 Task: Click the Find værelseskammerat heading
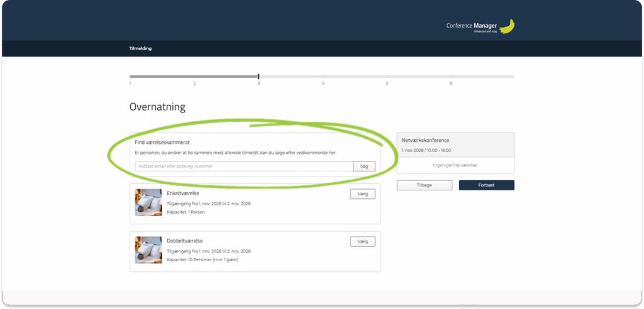click(162, 143)
